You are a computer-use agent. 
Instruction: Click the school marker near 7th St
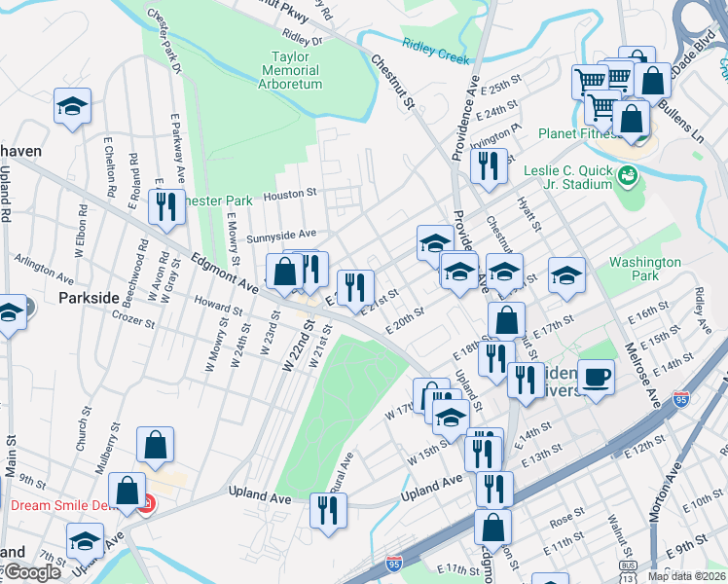coord(85,544)
